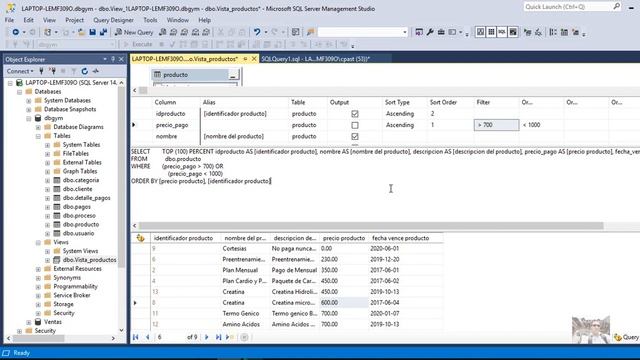The image size is (640, 360).
Task: Go to first record in results navigator
Action: pos(136,337)
